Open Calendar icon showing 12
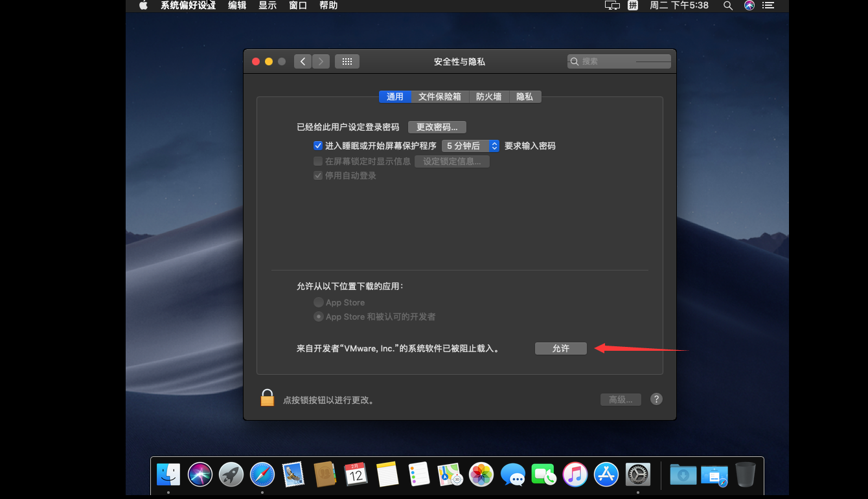The width and height of the screenshot is (868, 499). point(356,474)
